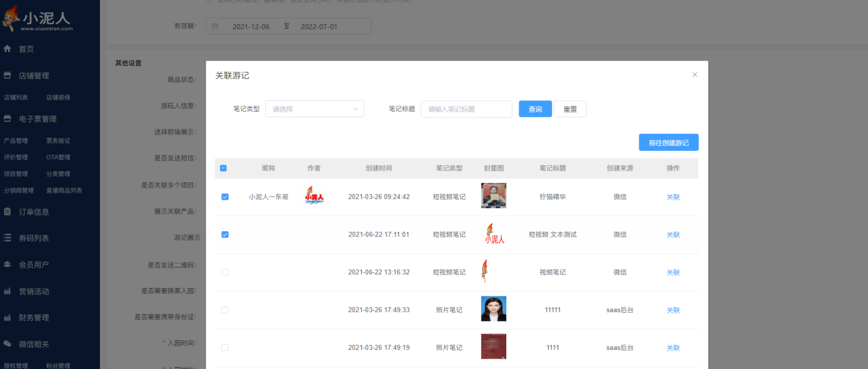Toggle the select-all checkbox in table header

coord(224,168)
